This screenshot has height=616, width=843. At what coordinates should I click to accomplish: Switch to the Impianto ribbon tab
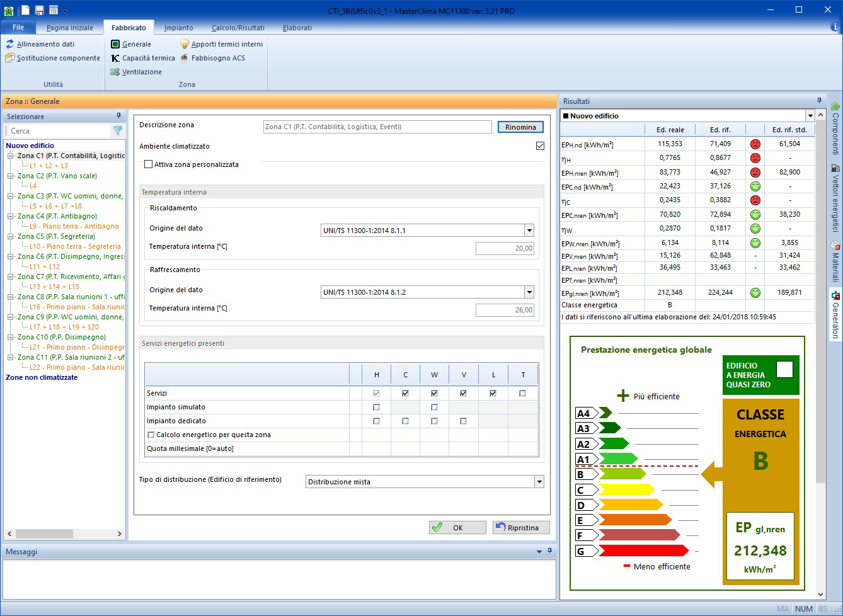[178, 28]
